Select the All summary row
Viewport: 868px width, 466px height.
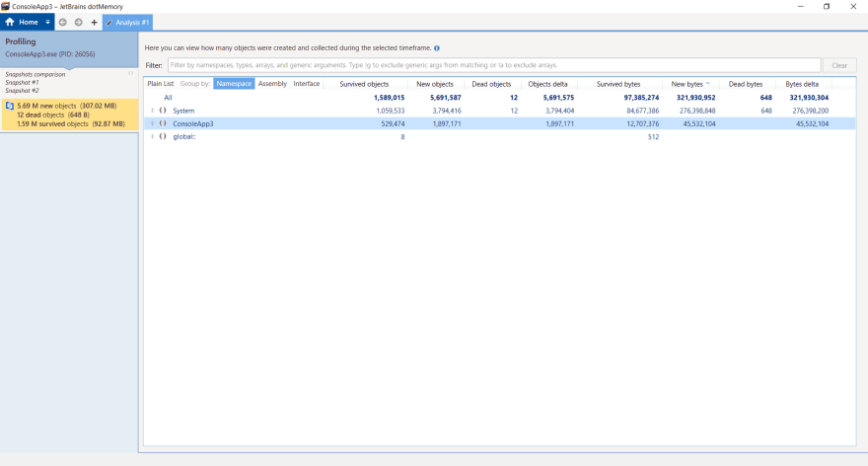499,98
